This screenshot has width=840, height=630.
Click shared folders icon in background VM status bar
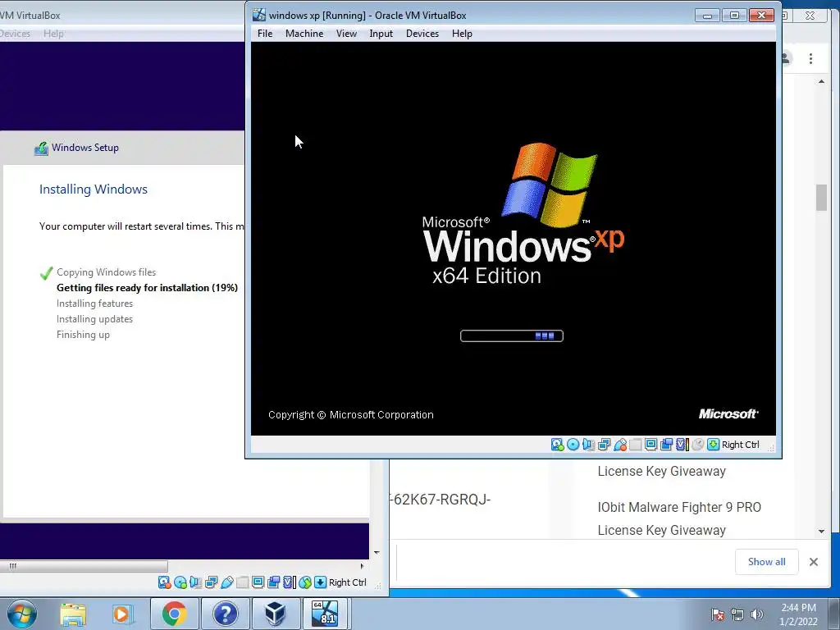(x=242, y=582)
